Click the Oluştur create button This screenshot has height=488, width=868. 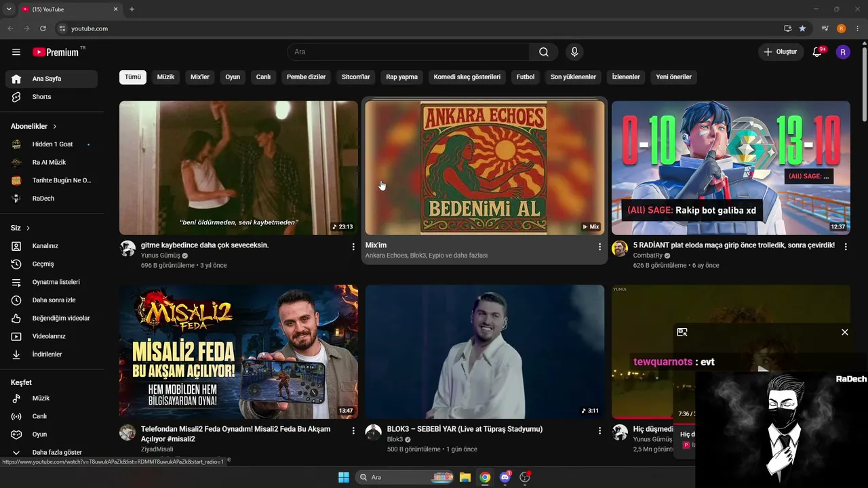781,52
